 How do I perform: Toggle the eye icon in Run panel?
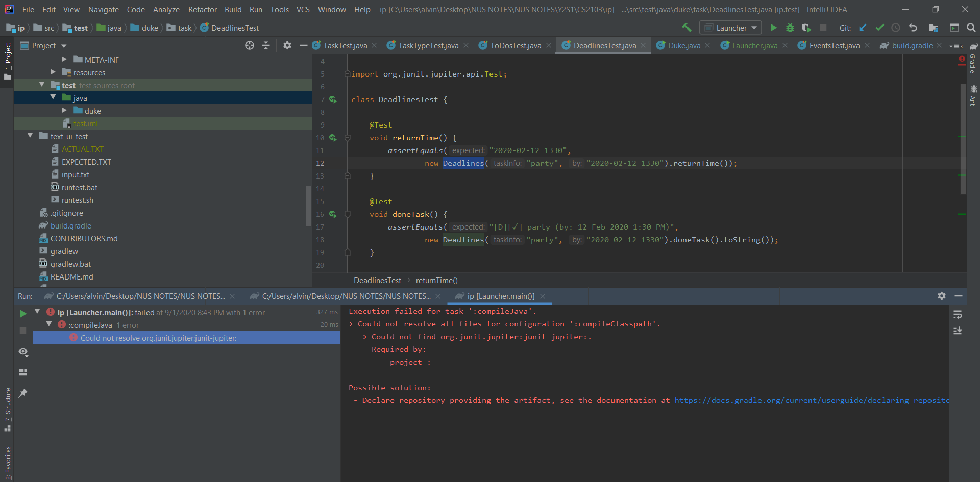(23, 352)
